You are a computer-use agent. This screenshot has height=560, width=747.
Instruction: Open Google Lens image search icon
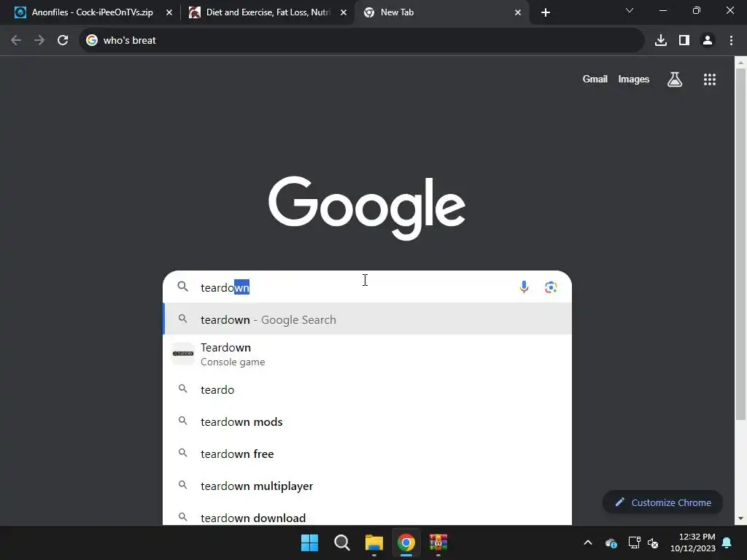point(551,287)
